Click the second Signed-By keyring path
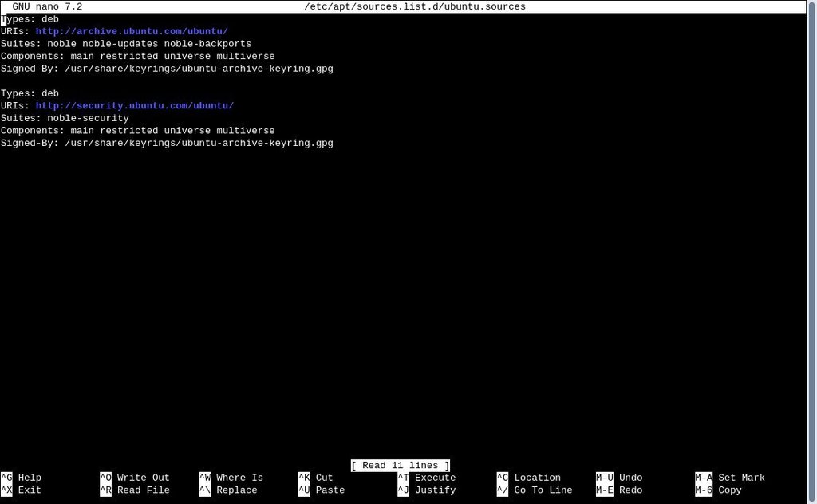The width and height of the screenshot is (817, 504). point(199,144)
